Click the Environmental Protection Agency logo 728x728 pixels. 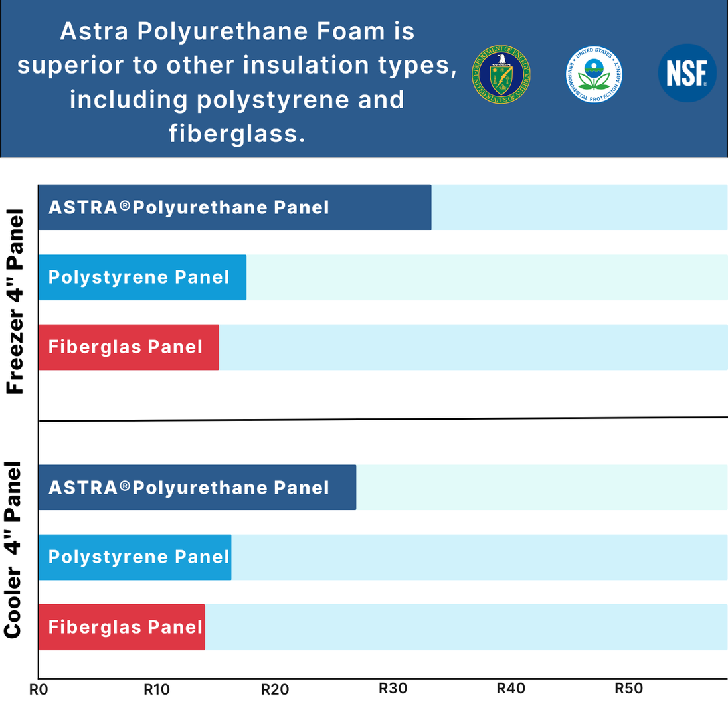(594, 74)
